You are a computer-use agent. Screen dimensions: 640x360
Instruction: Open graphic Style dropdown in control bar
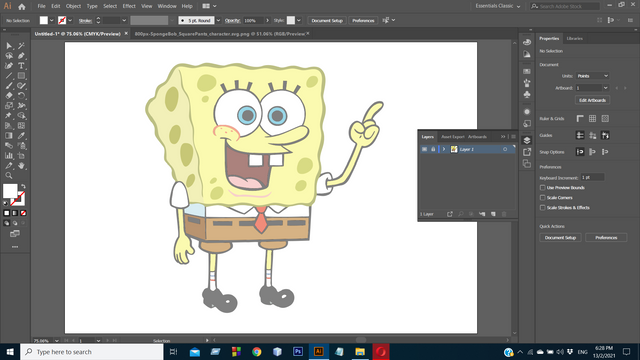pos(299,20)
